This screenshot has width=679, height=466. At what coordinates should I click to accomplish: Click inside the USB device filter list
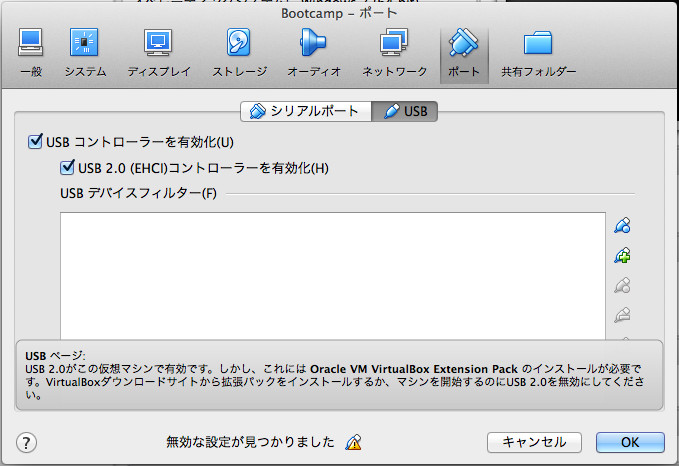pos(333,276)
